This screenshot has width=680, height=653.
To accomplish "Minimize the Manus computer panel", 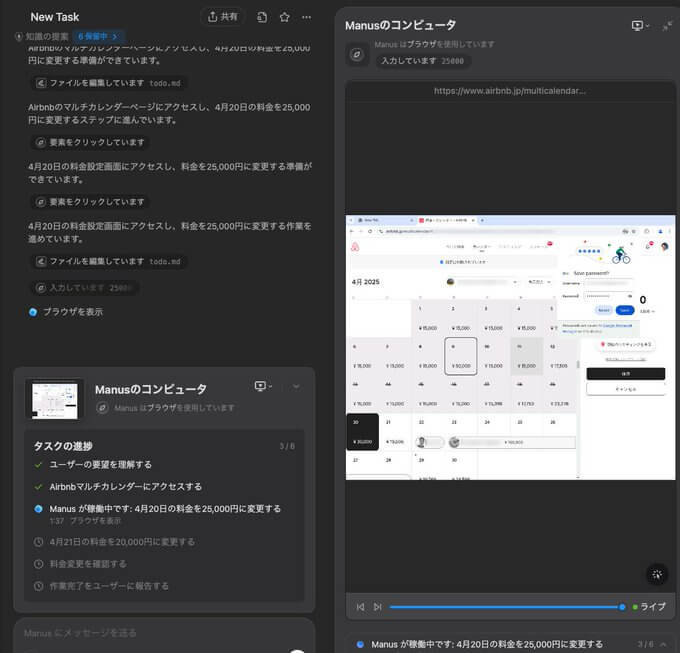I will [667, 26].
